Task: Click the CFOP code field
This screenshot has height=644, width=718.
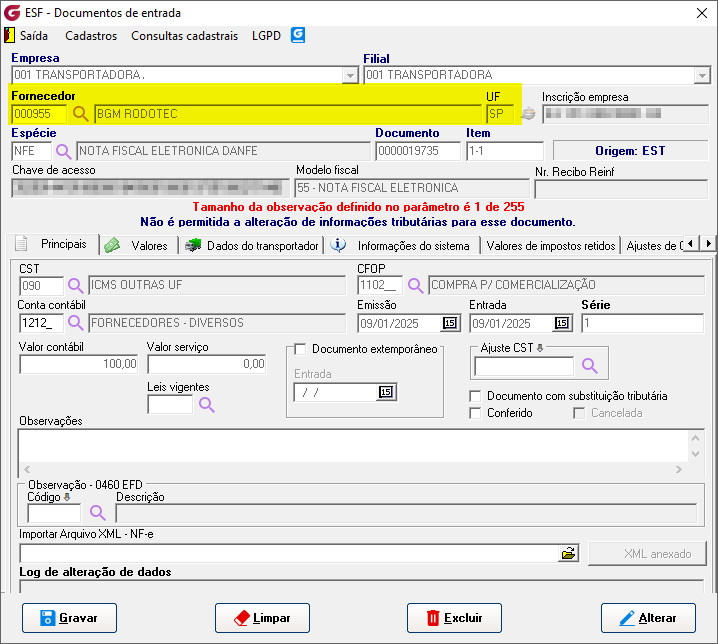Action: point(380,286)
